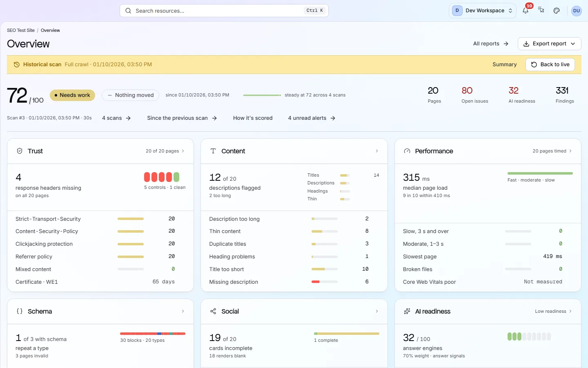
Task: Click the AI readiness sparkle icon
Action: (x=407, y=311)
